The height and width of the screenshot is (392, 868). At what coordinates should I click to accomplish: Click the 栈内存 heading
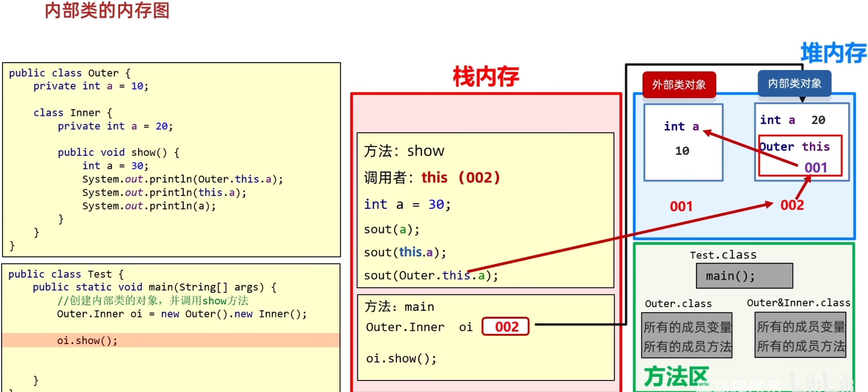pos(486,77)
